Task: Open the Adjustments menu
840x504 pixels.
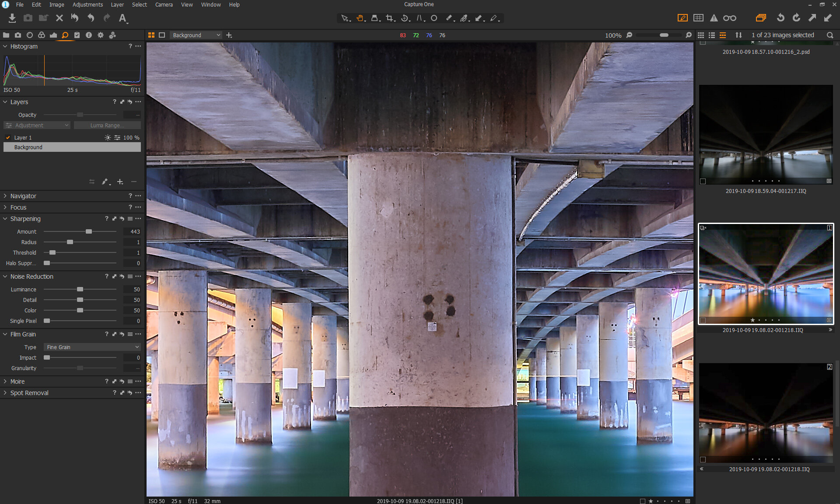Action: [x=87, y=4]
